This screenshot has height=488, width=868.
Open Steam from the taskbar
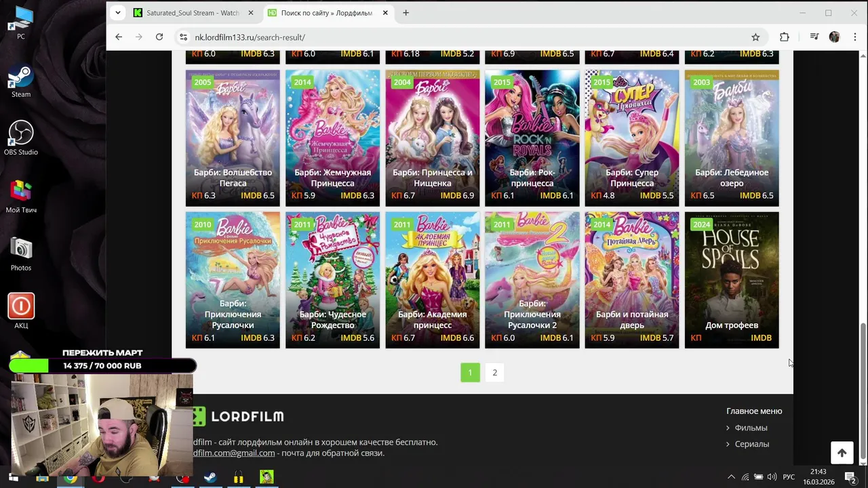(x=210, y=477)
